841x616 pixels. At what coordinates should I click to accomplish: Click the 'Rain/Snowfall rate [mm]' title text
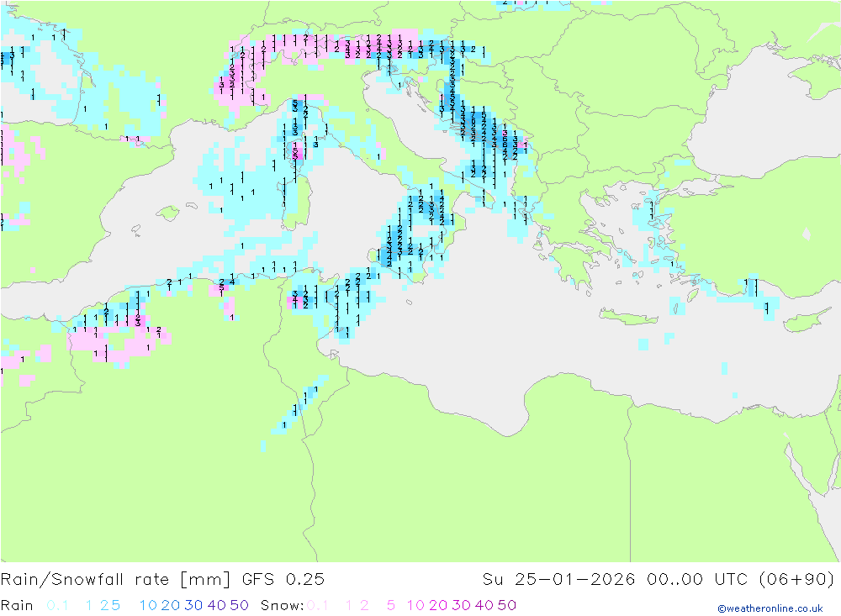click(115, 580)
